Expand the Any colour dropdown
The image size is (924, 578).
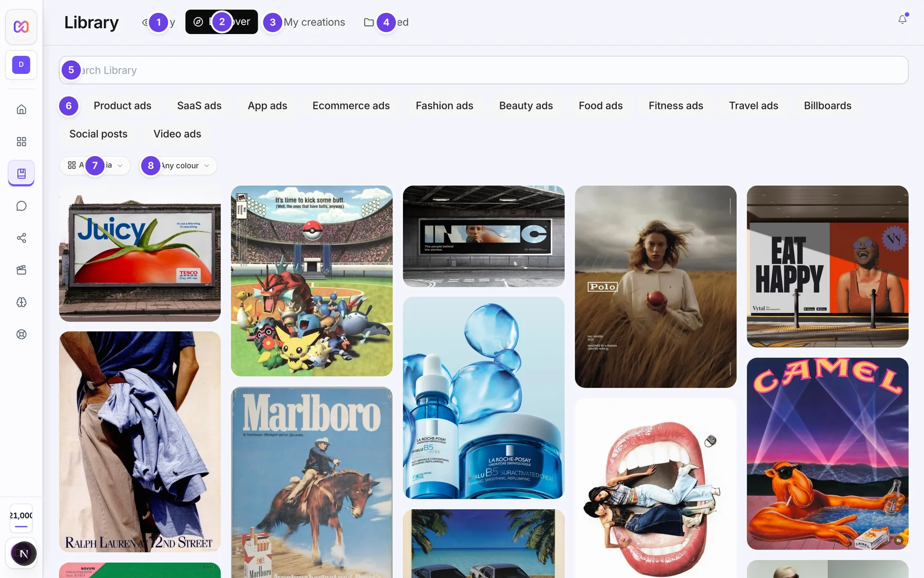point(179,165)
